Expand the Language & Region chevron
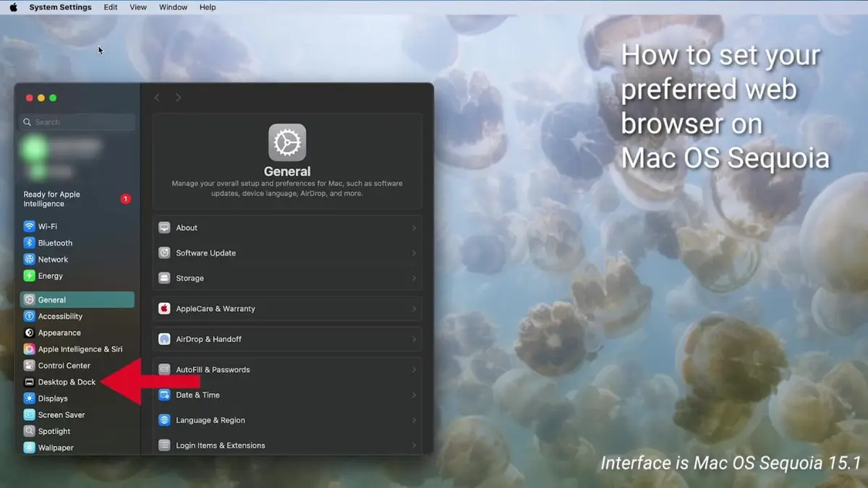 click(414, 420)
